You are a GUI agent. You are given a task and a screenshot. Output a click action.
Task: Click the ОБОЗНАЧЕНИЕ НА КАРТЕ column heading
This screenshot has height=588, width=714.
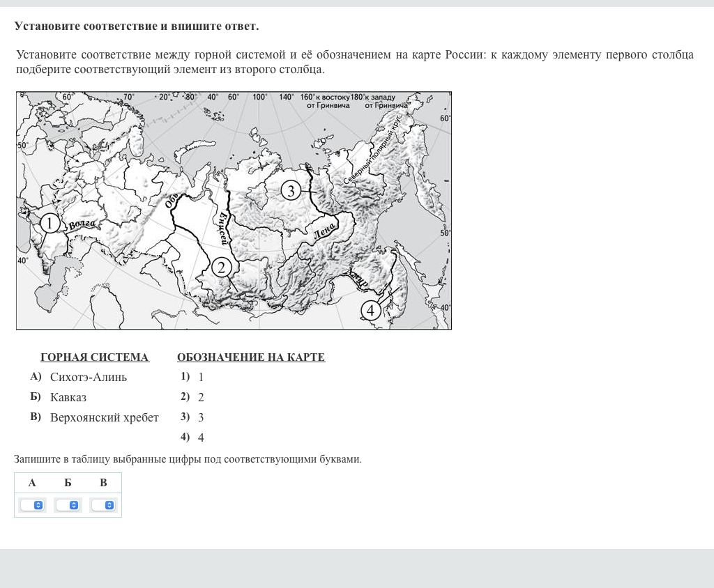pyautogui.click(x=251, y=357)
